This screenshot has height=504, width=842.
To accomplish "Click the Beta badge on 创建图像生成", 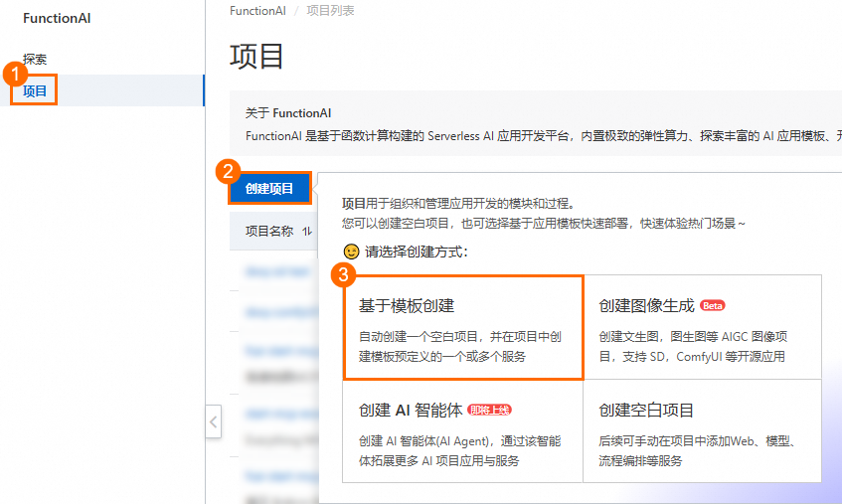I will click(713, 305).
